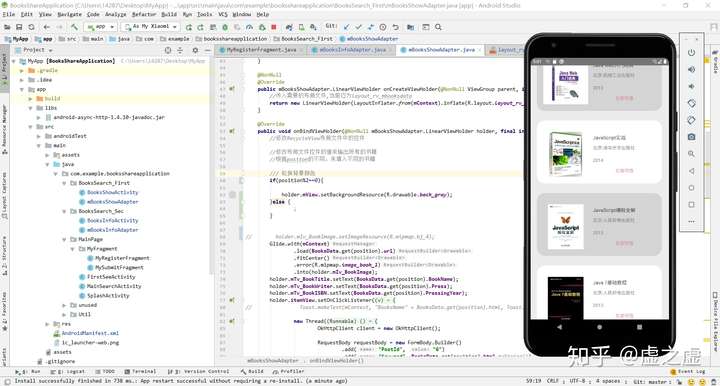This screenshot has width=720, height=386.
Task: Search everywhere with the magnifier icon
Action: pos(439,27)
